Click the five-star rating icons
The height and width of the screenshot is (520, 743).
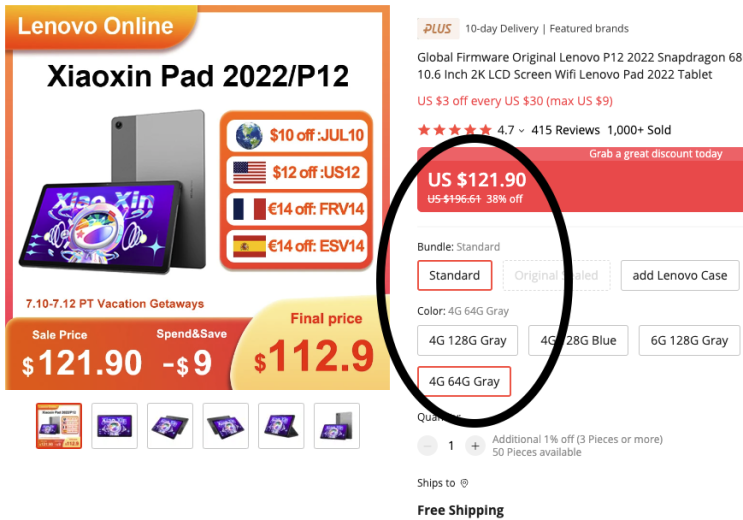click(x=454, y=130)
